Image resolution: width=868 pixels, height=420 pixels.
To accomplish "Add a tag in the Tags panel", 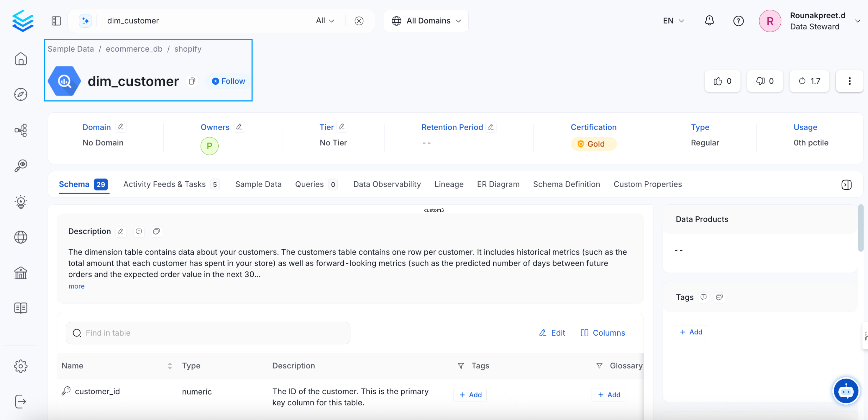I will (x=690, y=332).
